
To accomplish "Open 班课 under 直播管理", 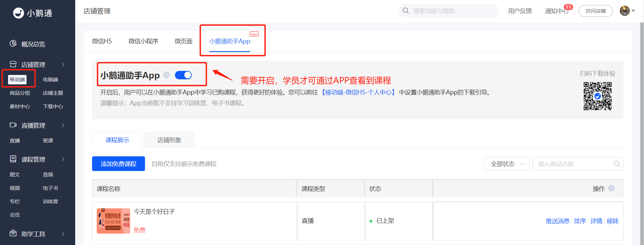I will point(48,141).
